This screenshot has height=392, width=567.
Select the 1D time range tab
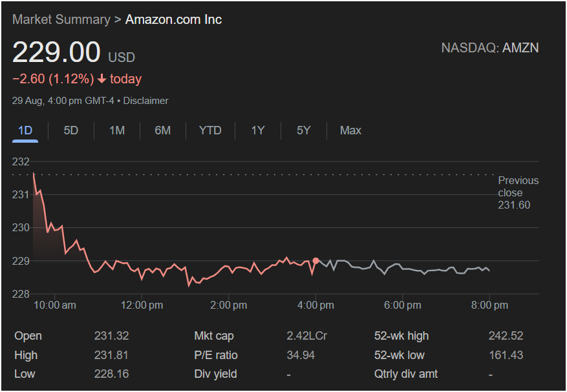tap(25, 130)
